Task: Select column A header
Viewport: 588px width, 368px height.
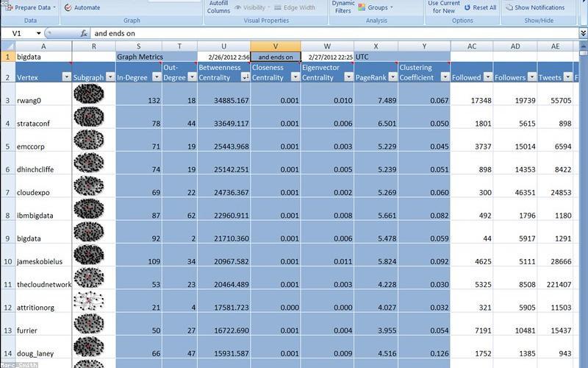Action: (x=43, y=46)
